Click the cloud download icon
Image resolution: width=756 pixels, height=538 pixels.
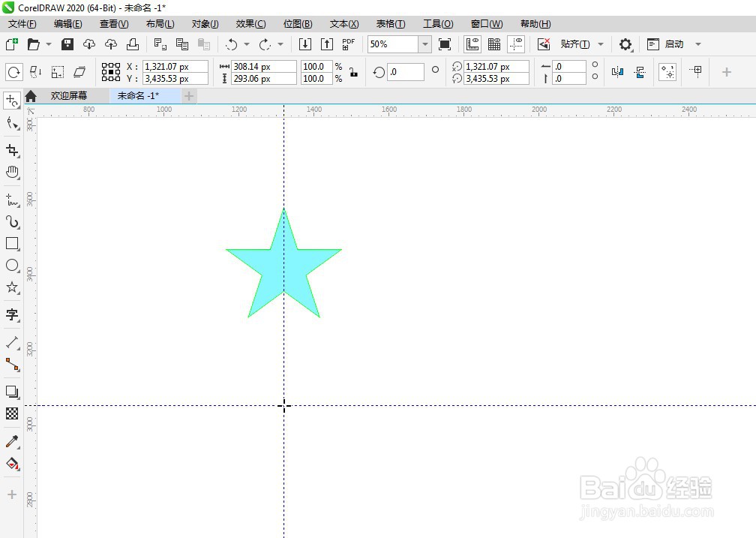coord(89,44)
